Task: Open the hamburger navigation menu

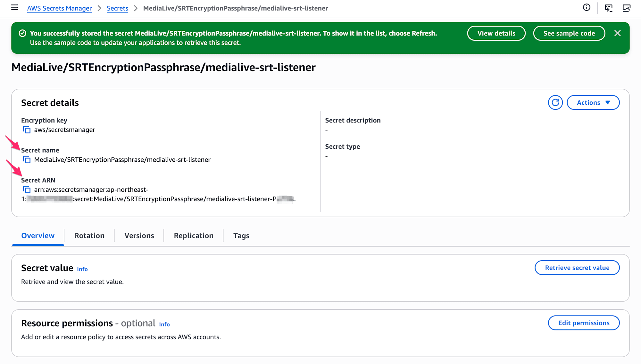Action: (14, 8)
